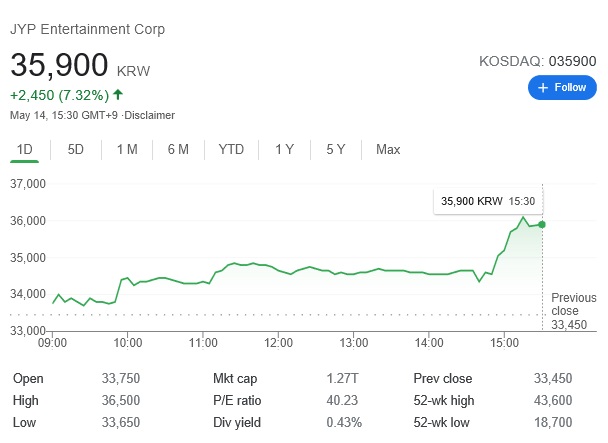
Task: Show the 6 M chart range
Action: (178, 149)
